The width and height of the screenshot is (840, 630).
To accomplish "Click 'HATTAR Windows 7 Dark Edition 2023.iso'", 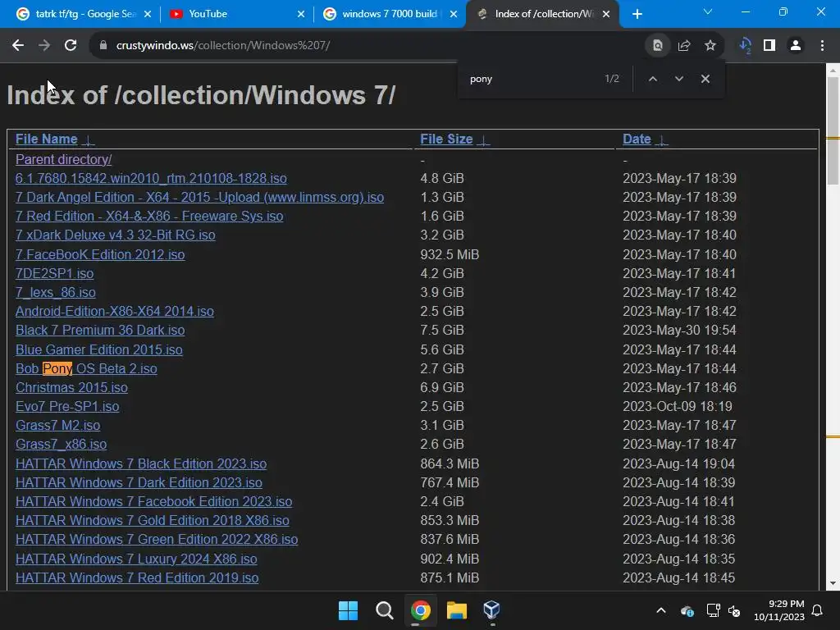I will [139, 482].
